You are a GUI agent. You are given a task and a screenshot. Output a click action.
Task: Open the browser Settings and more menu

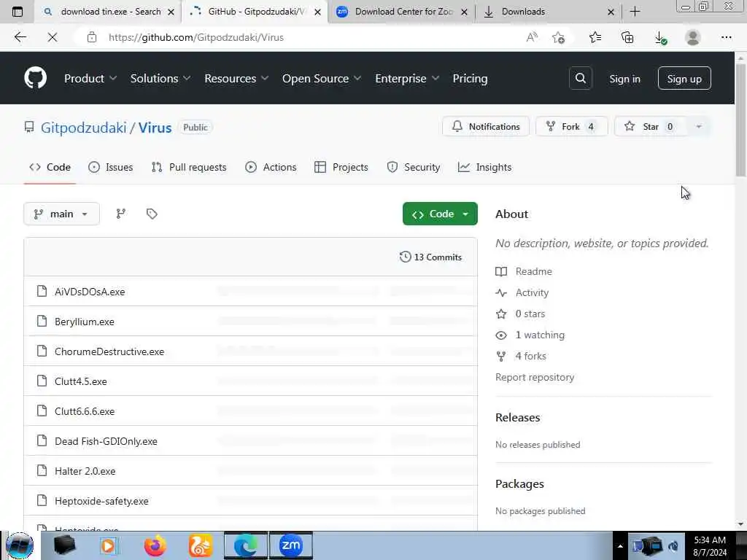click(726, 37)
